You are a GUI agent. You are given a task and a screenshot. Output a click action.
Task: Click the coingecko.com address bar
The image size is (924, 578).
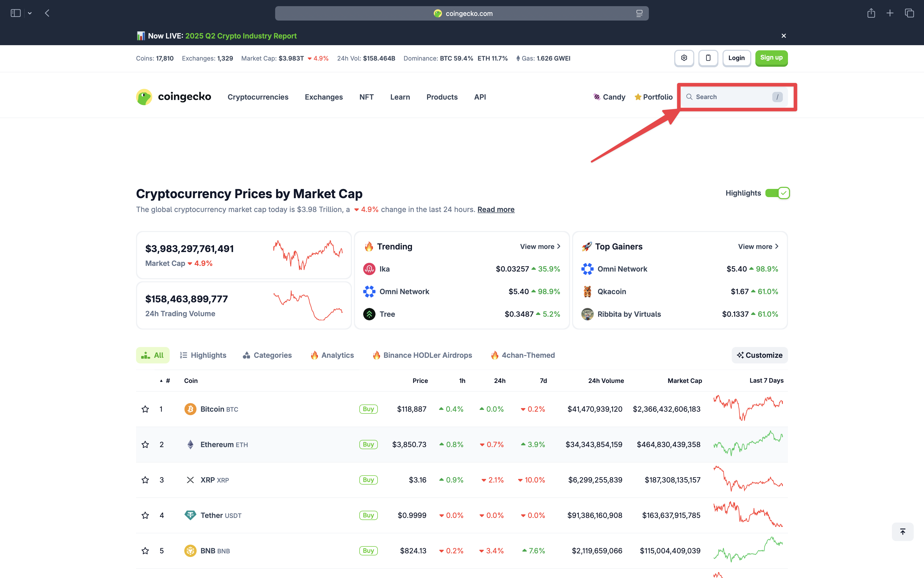point(461,13)
